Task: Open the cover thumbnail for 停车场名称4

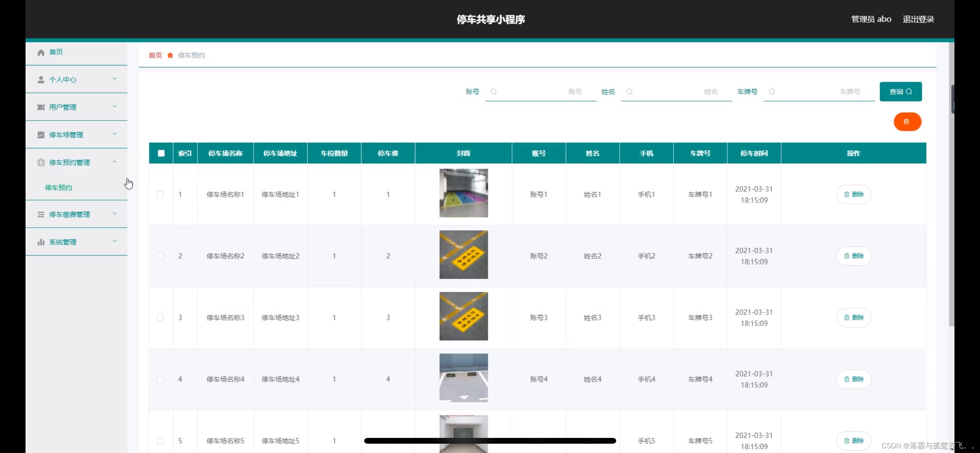Action: pos(464,377)
